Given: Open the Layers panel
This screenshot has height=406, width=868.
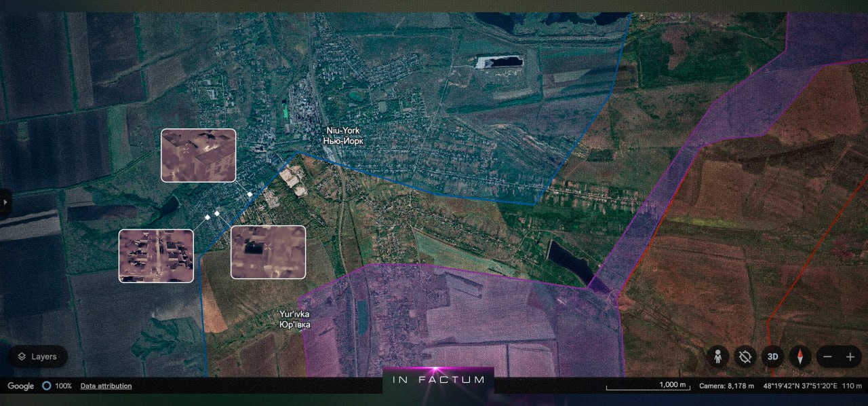Looking at the screenshot, I should point(37,356).
